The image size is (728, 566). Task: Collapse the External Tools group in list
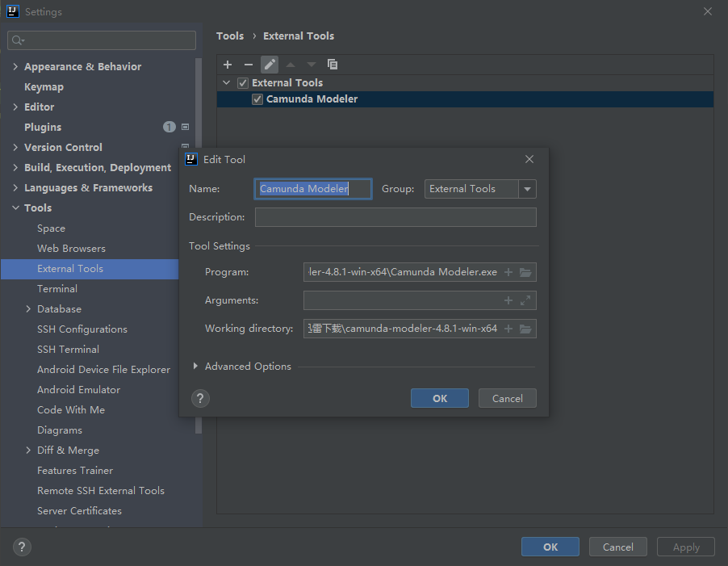pyautogui.click(x=227, y=82)
